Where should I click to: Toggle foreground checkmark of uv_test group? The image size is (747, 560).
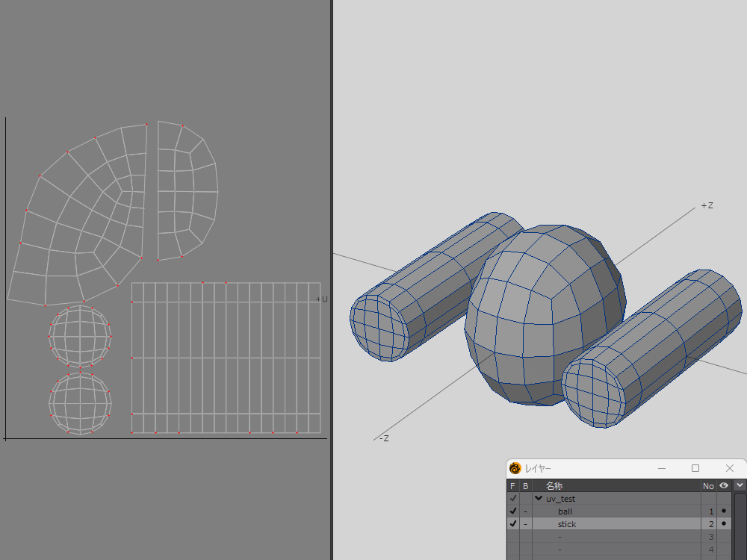[512, 499]
